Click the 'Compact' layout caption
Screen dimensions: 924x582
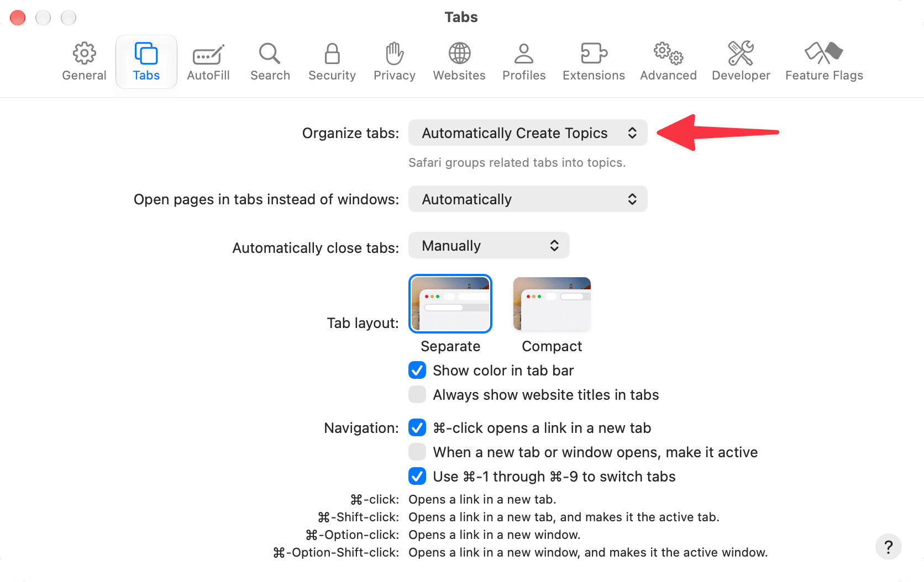(x=552, y=346)
